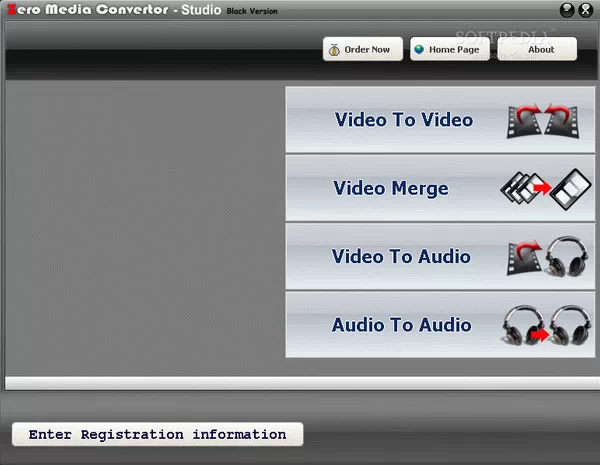Close the Zero Media Convertor window
The height and width of the screenshot is (465, 600).
click(585, 10)
